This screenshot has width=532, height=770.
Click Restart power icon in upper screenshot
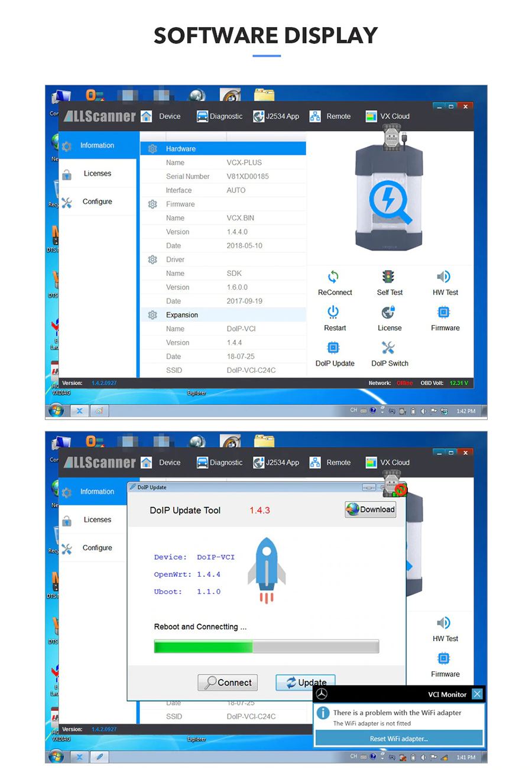point(334,312)
